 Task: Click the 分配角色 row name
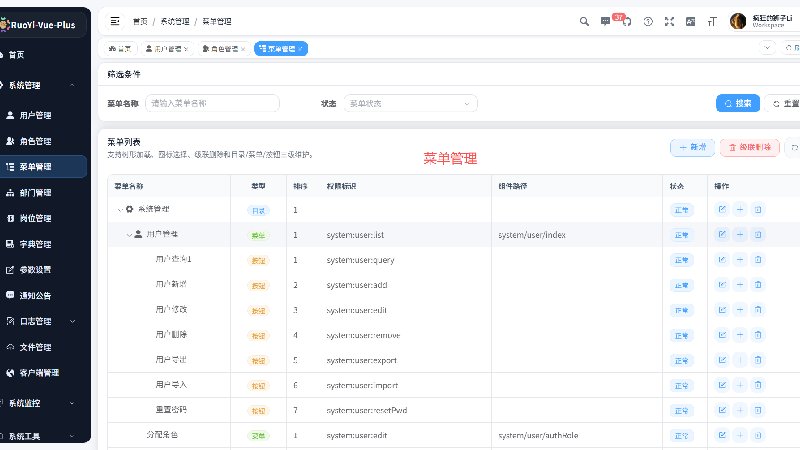click(x=162, y=435)
